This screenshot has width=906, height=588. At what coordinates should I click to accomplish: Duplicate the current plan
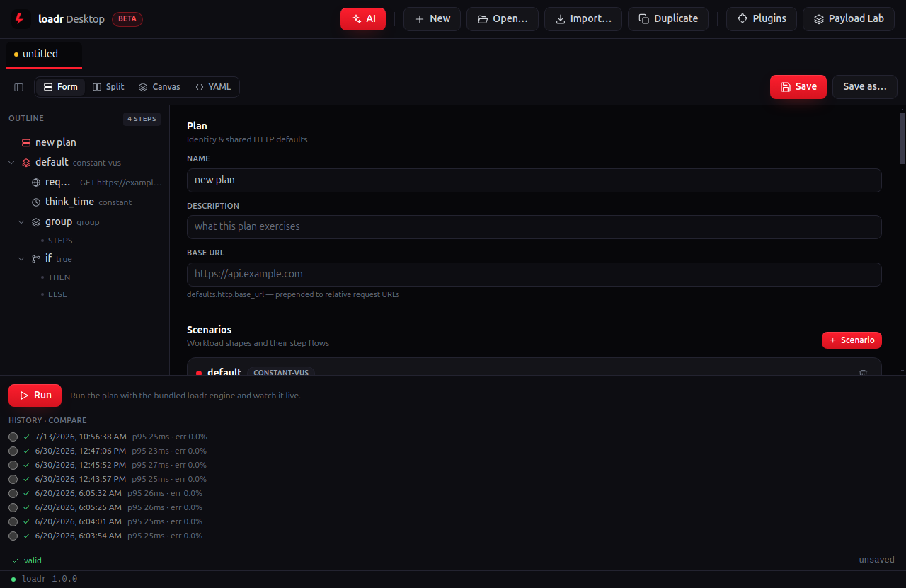[668, 19]
